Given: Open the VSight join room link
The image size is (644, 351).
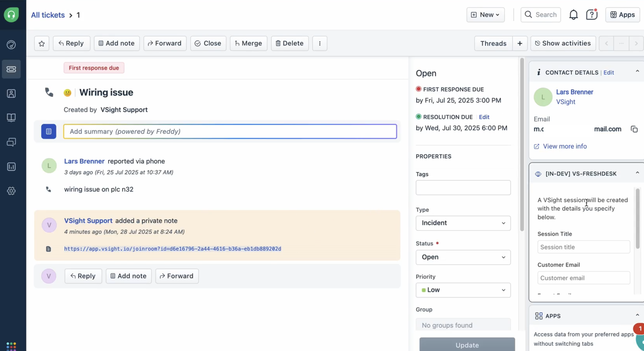Looking at the screenshot, I should 172,249.
